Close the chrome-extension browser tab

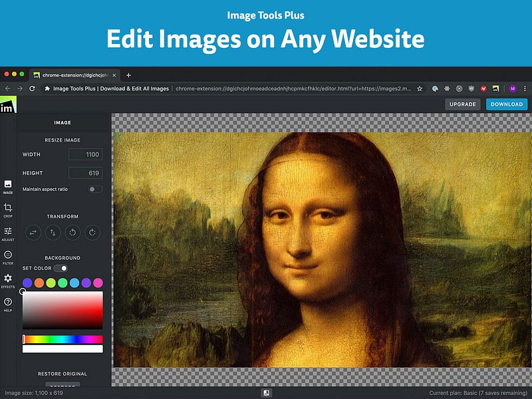[x=114, y=75]
